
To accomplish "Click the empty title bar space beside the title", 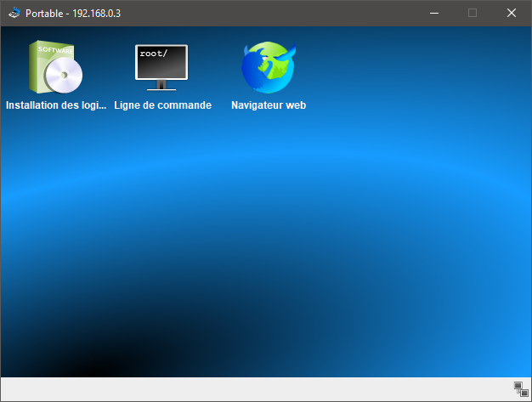I will point(272,13).
